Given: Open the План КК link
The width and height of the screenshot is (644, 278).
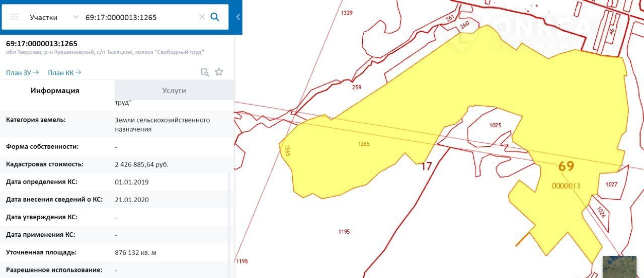Looking at the screenshot, I should click(64, 73).
